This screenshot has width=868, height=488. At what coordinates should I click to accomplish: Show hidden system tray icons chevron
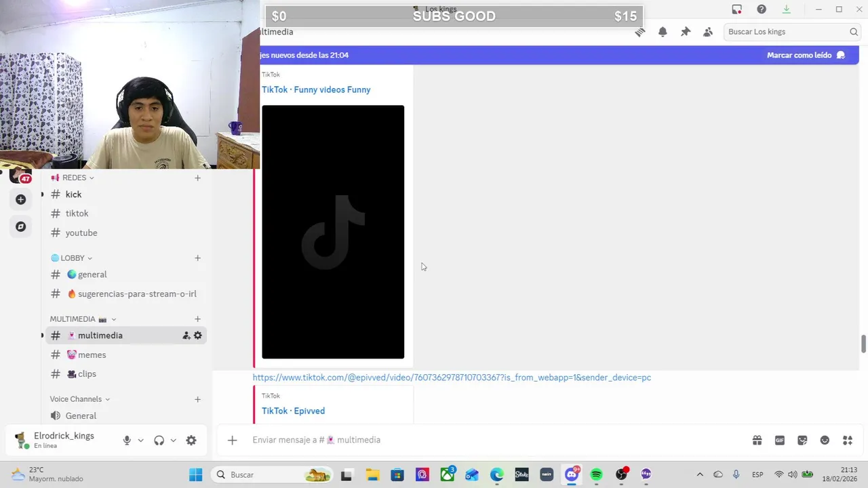pos(700,474)
